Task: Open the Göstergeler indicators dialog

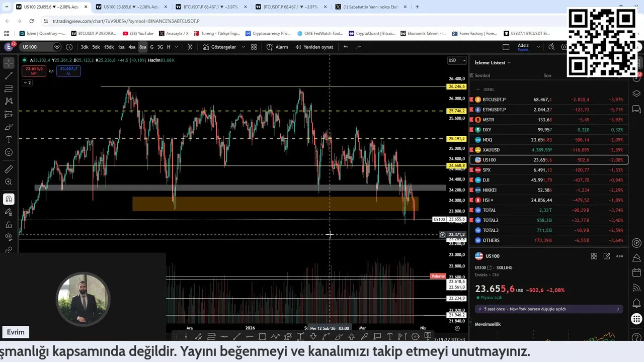Action: (219, 47)
